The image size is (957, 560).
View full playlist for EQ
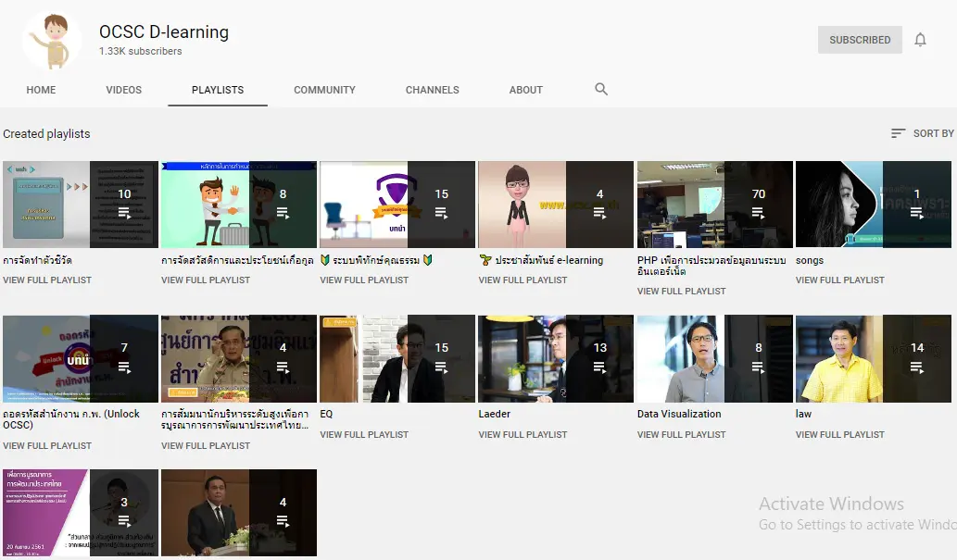(x=364, y=434)
